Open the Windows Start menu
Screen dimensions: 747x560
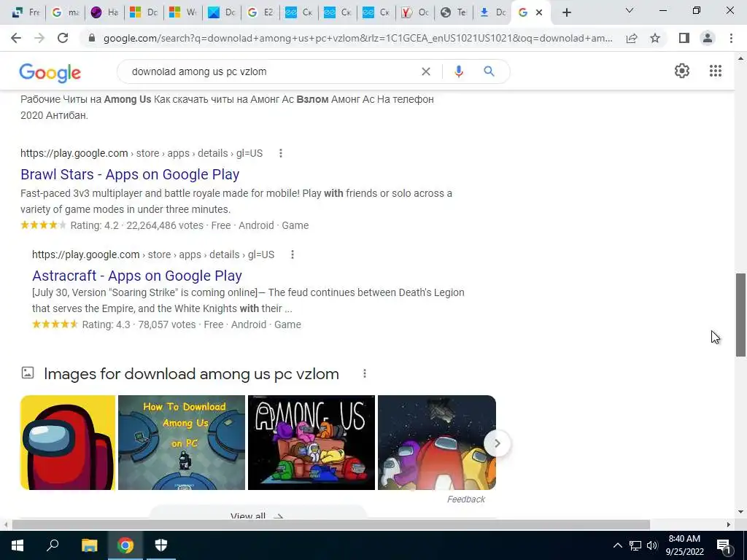(18, 545)
